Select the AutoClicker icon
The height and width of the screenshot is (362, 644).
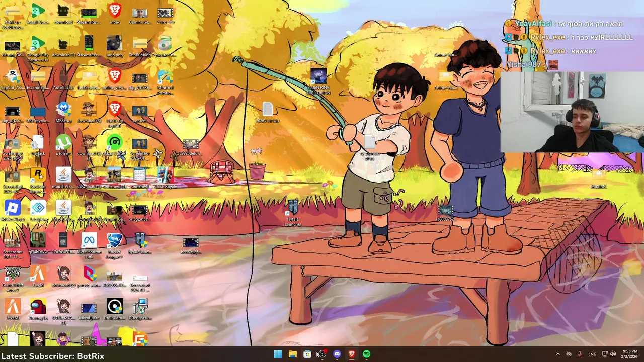(x=63, y=80)
